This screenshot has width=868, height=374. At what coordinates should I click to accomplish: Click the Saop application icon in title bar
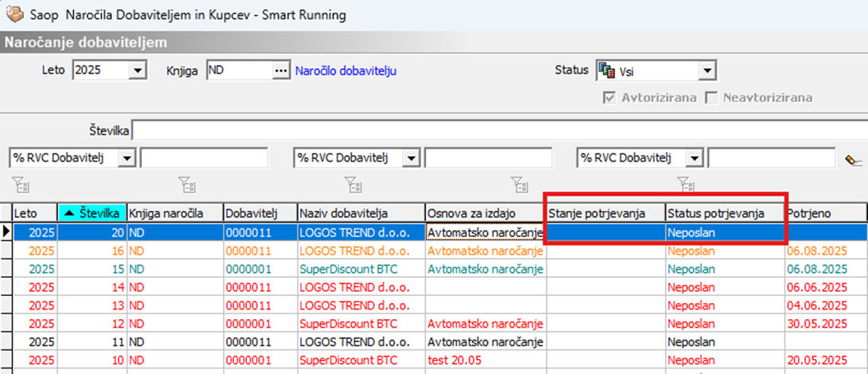[14, 14]
